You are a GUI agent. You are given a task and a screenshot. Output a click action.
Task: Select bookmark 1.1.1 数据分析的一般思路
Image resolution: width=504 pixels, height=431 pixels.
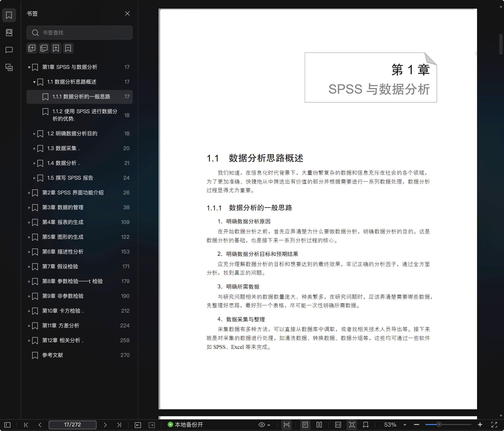80,97
